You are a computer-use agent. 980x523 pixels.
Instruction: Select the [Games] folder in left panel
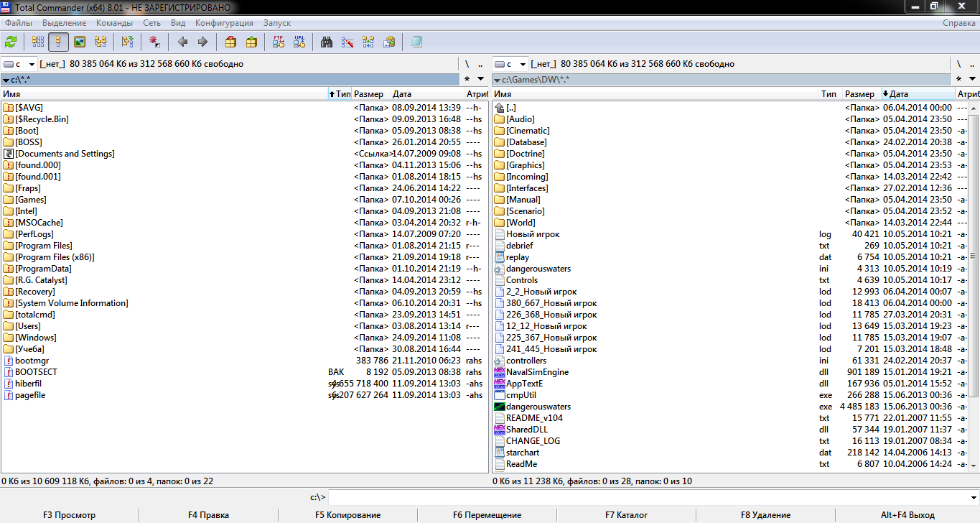(31, 200)
